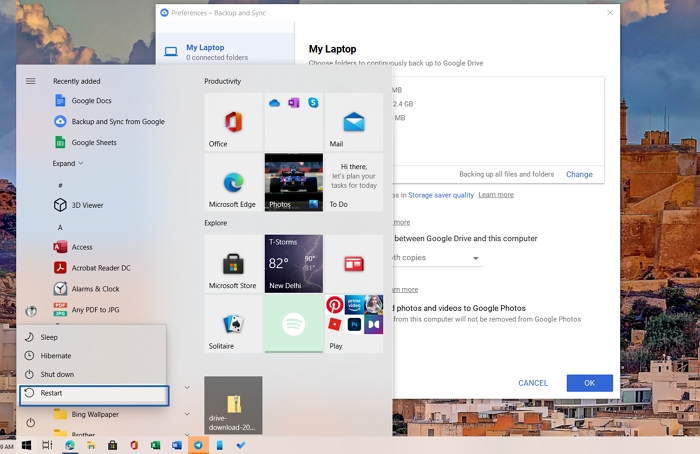Click the Change link for backup folders

point(579,174)
